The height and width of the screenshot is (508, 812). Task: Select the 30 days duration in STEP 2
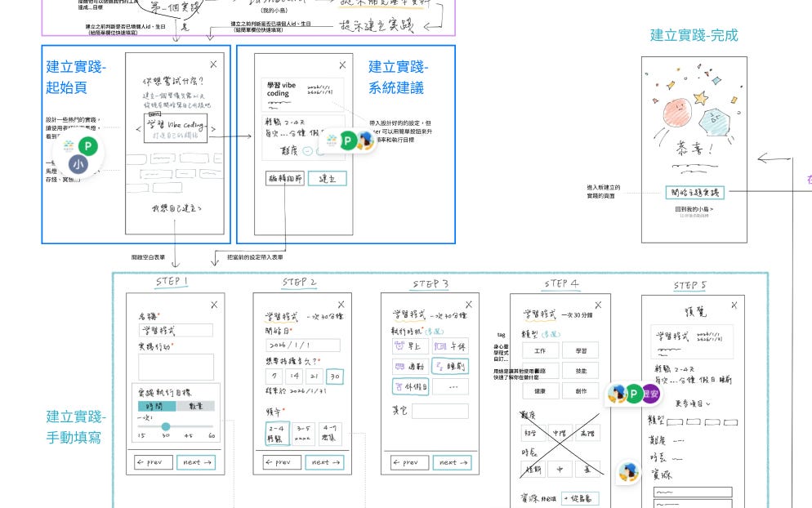tap(335, 377)
